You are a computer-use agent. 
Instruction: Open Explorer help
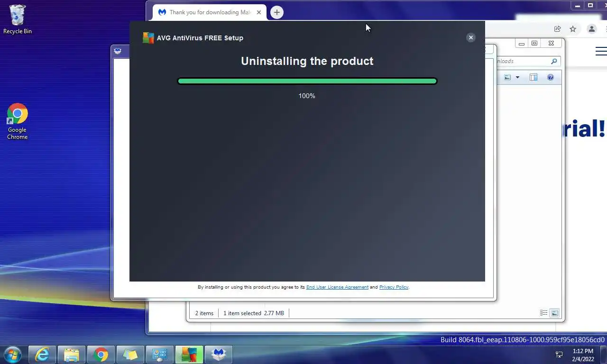pos(551,77)
